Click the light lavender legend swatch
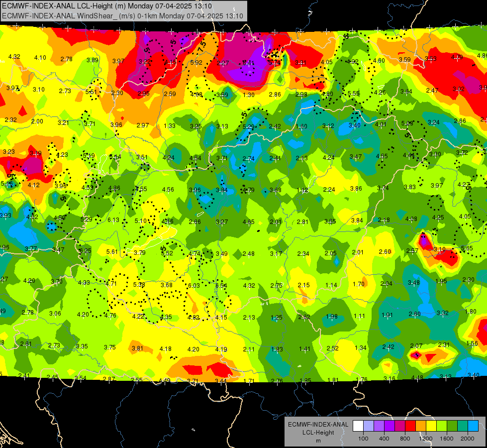This screenshot has width=487, height=448. 368,426
